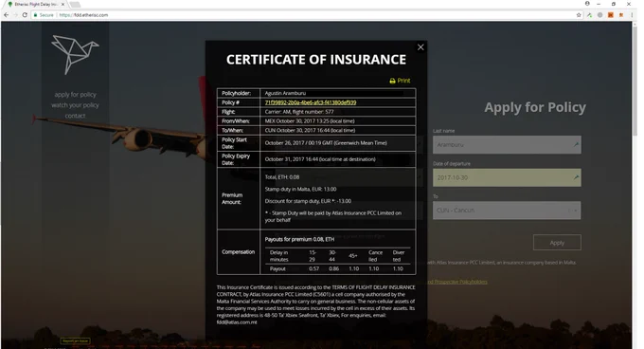Close the Etherisc Flight Delay browser tab
This screenshot has width=644, height=349.
[x=63, y=4]
